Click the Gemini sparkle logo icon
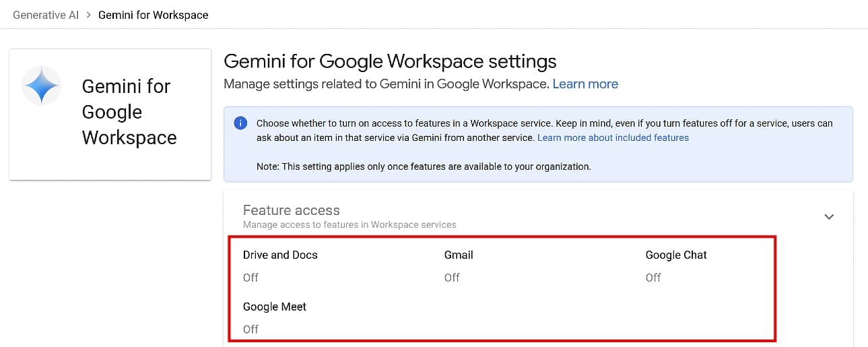The image size is (868, 347). click(42, 86)
